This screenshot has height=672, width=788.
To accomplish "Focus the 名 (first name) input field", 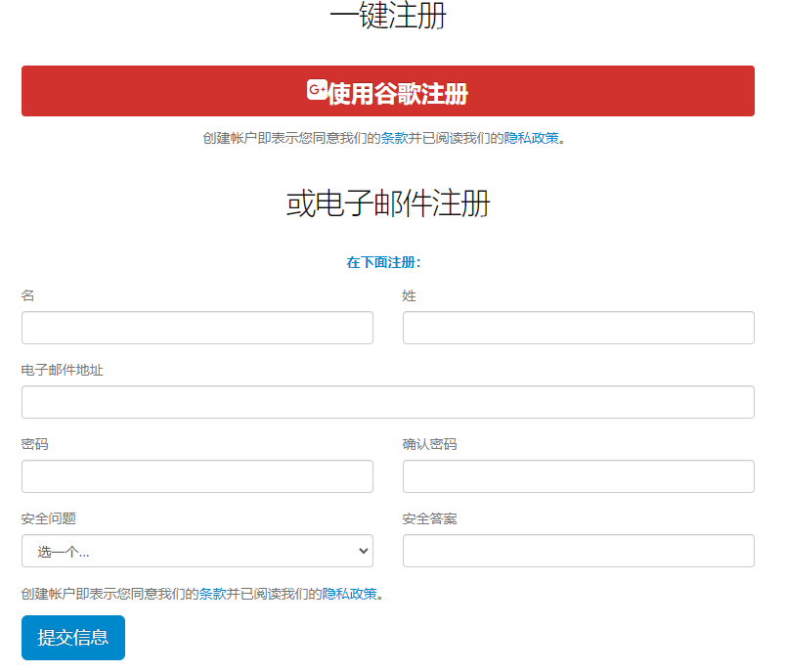I will pos(197,328).
